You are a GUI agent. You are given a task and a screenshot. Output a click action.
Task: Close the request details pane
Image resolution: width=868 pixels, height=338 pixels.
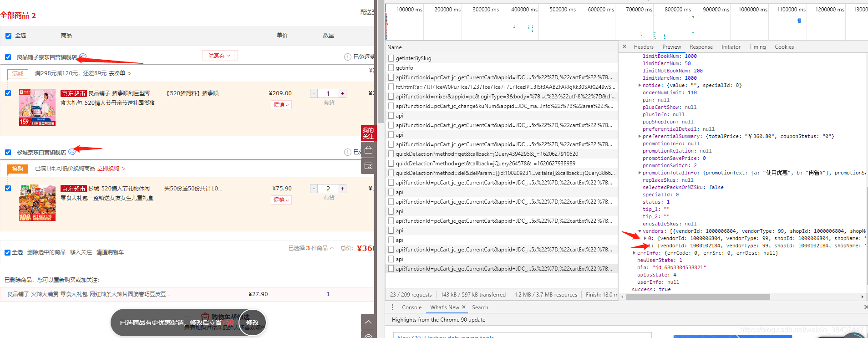pos(624,46)
